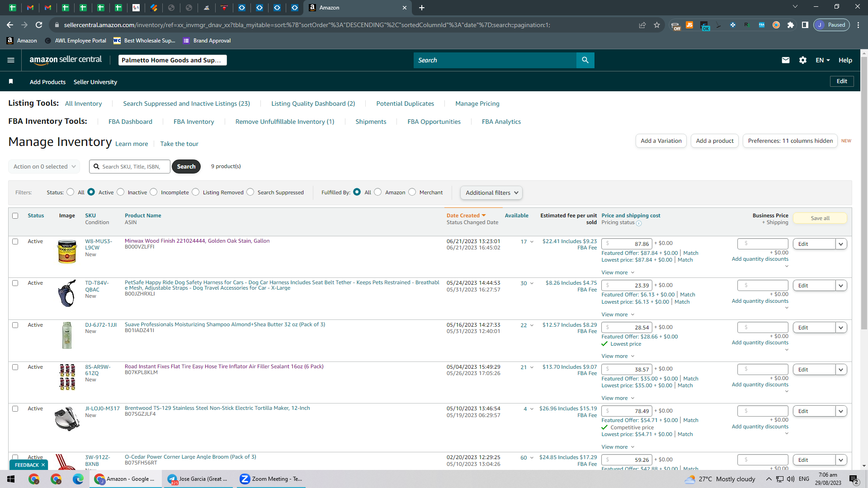868x488 pixels.
Task: Open Search Suppressed and Inactive Listings (23)
Action: [187, 103]
